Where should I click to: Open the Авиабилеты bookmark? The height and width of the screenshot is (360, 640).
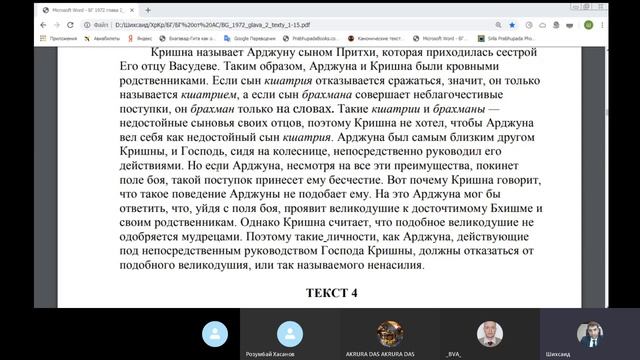(x=102, y=38)
